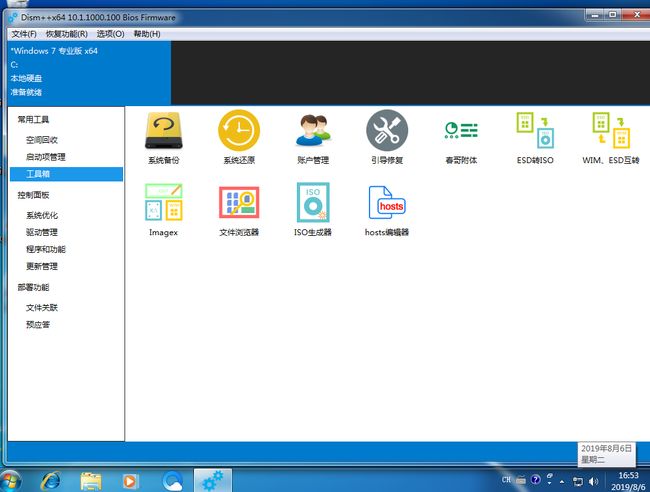Screen dimensions: 650x492
Task: Click the 部署功能 section header
Action: coord(33,287)
